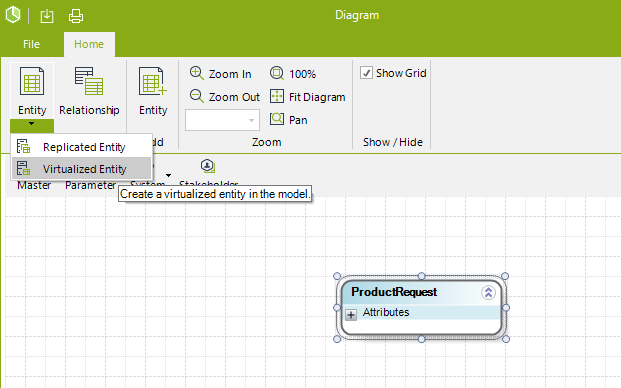The height and width of the screenshot is (388, 621).
Task: Expand Attributes section with plus icon
Action: [351, 315]
